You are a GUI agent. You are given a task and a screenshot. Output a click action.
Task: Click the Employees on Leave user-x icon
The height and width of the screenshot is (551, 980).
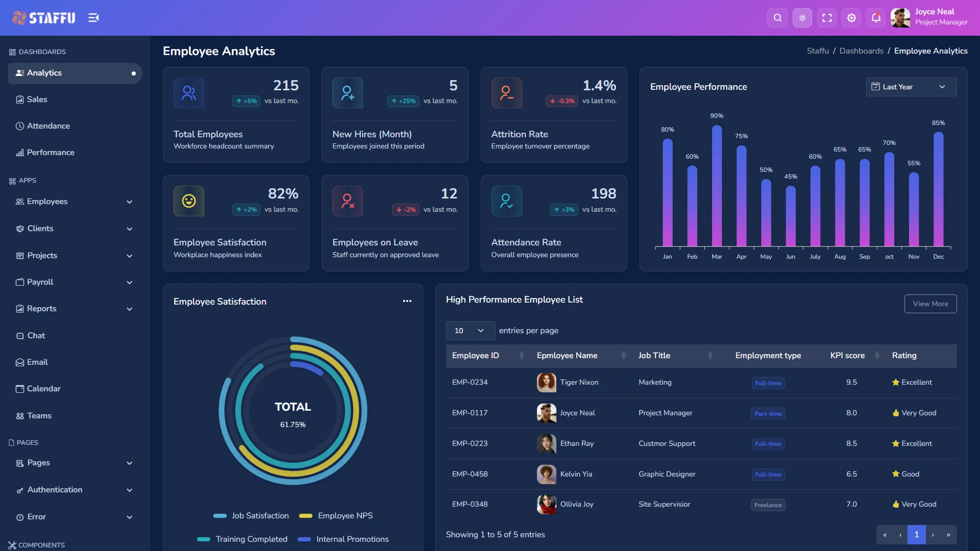tap(348, 201)
